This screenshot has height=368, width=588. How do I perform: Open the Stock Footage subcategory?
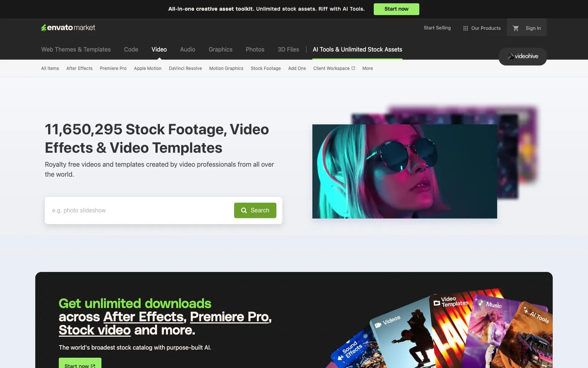tap(266, 68)
